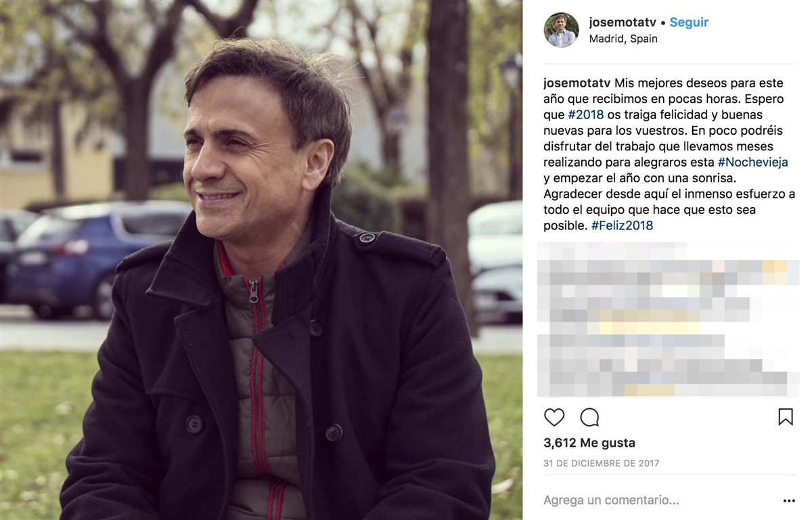Click the comment speech bubble icon
This screenshot has width=812, height=520.
(589, 417)
